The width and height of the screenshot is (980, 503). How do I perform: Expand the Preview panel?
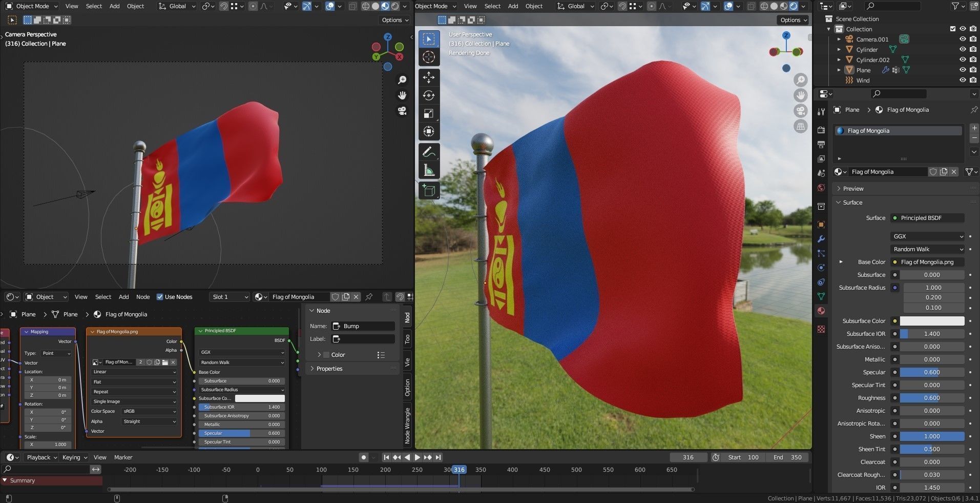(x=852, y=189)
